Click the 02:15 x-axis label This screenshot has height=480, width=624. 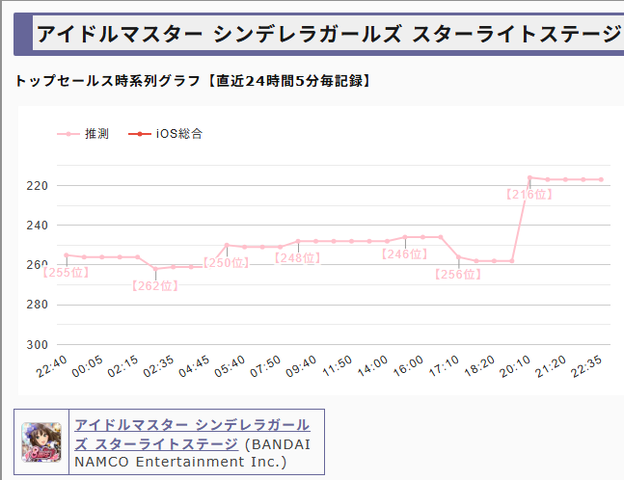tap(123, 366)
